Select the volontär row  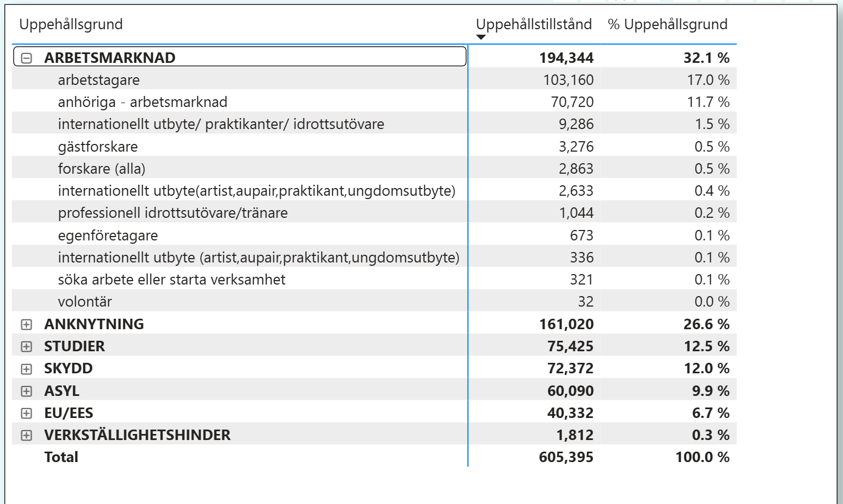(85, 302)
